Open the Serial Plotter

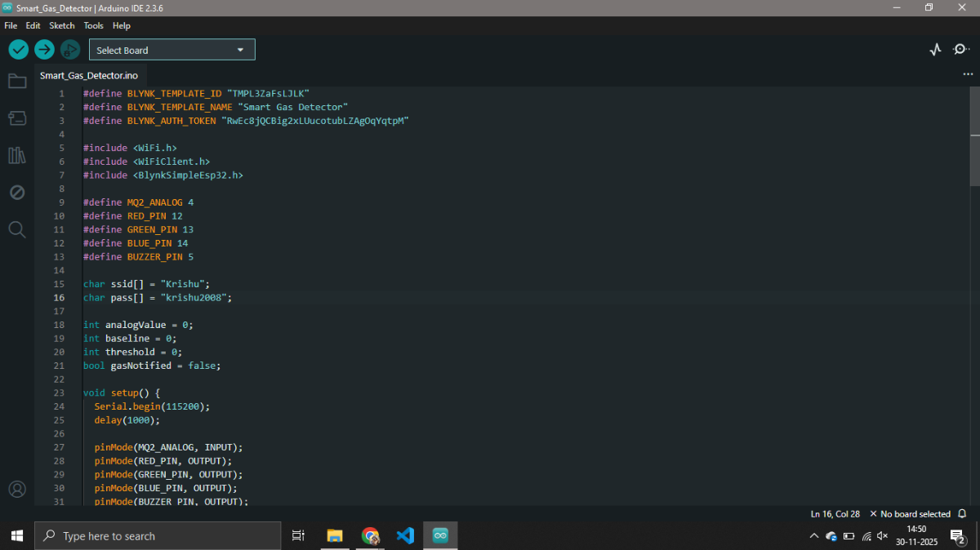[x=936, y=50]
